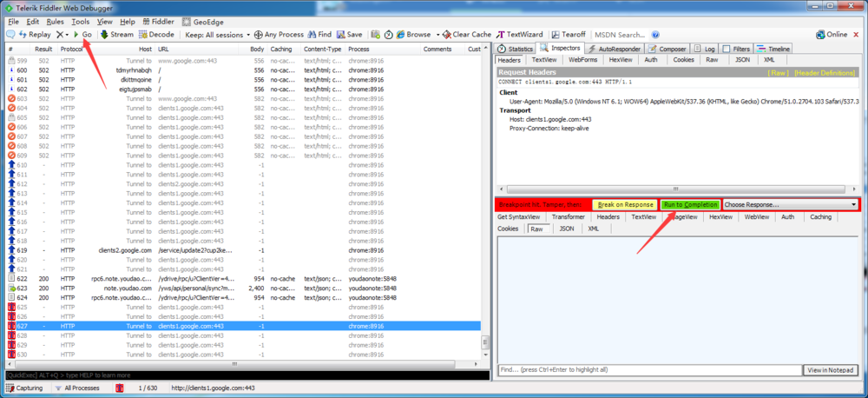Screen dimensions: 868x398
Task: Click the Run to Completion button
Action: pyautogui.click(x=690, y=204)
